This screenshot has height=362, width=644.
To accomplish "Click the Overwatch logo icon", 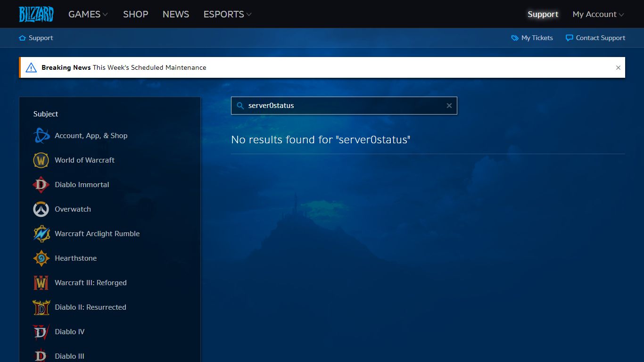I will coord(41,209).
